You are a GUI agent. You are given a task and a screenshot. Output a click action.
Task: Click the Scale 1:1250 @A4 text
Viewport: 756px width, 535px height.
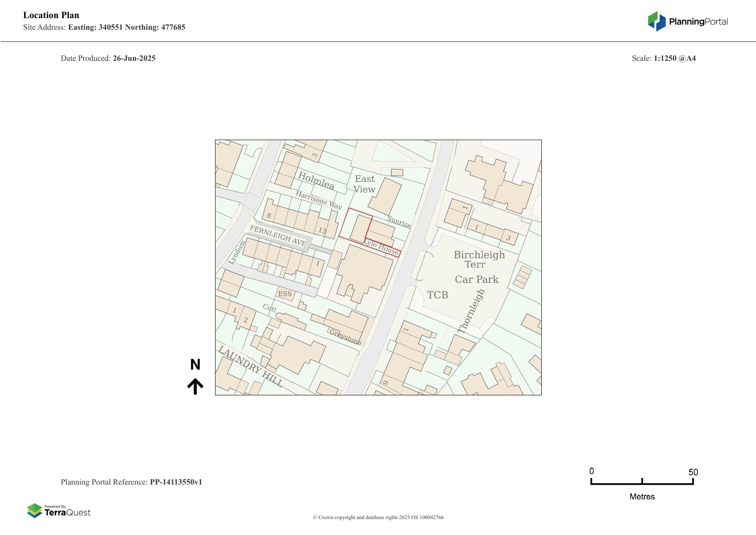click(x=664, y=58)
